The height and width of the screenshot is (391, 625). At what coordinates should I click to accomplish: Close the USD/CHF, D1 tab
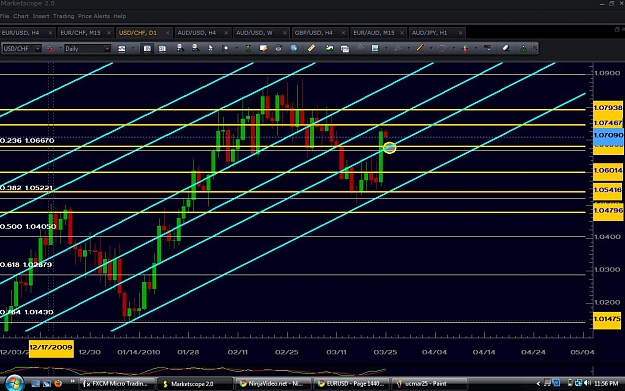pos(167,33)
